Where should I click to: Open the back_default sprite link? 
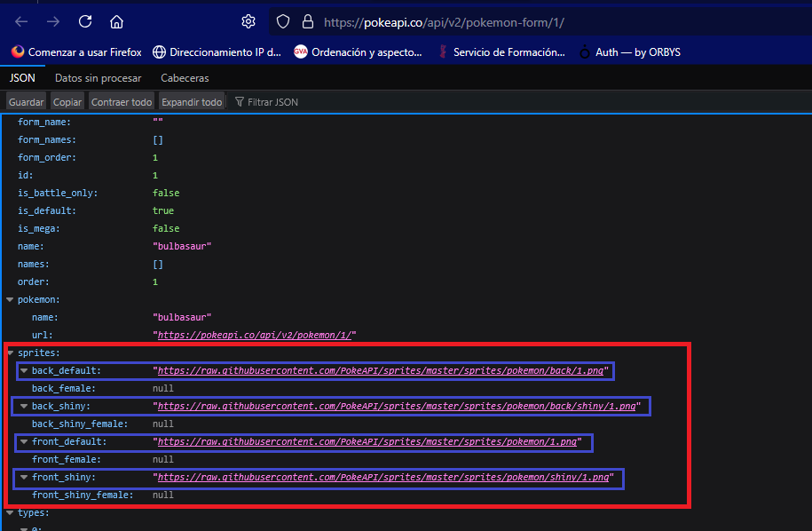(x=381, y=371)
